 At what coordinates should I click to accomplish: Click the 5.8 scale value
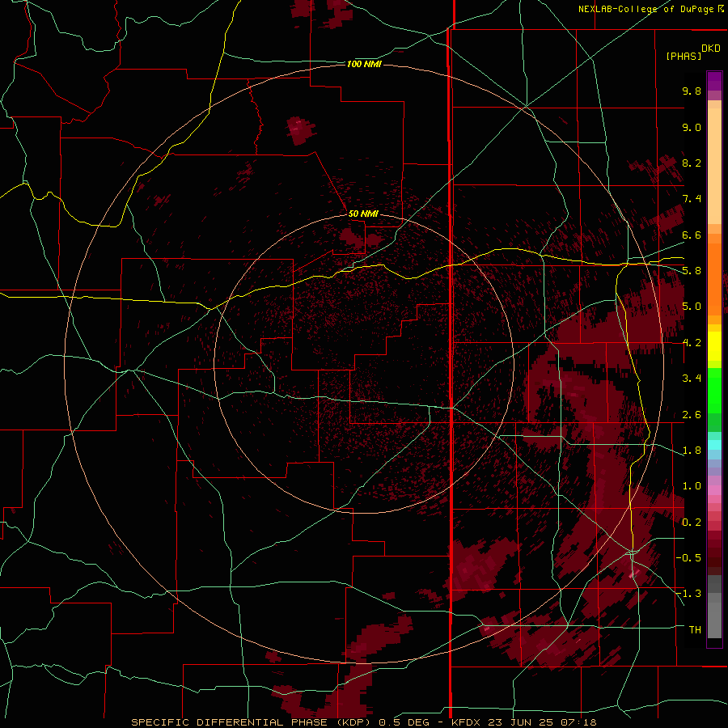(x=692, y=271)
